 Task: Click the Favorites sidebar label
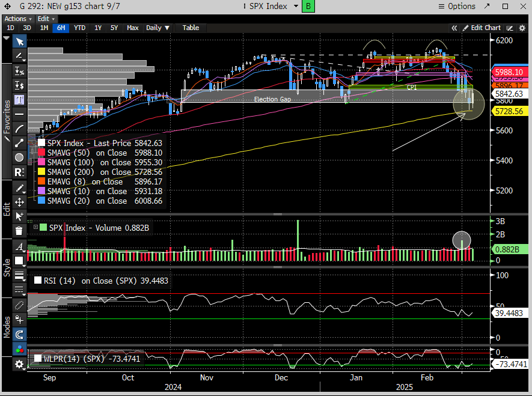(7, 120)
